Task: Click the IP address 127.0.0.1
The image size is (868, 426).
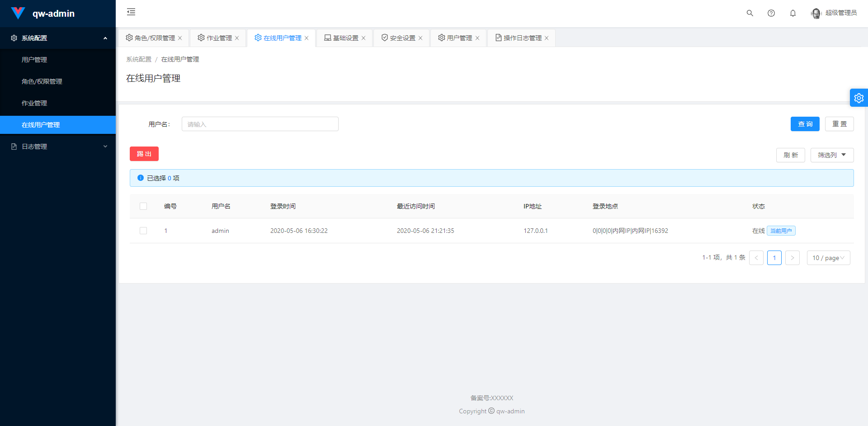Action: pos(536,231)
